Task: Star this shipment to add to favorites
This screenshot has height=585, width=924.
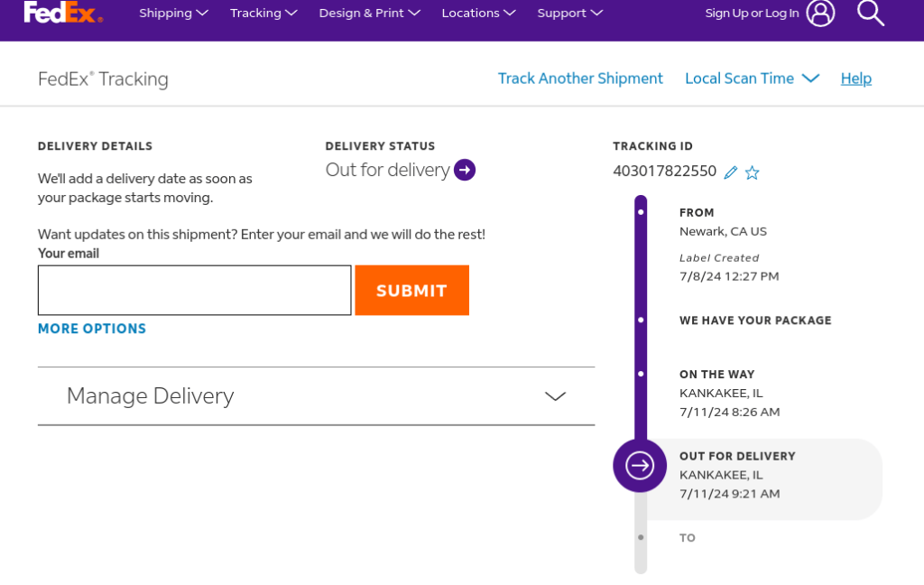Action: [753, 172]
